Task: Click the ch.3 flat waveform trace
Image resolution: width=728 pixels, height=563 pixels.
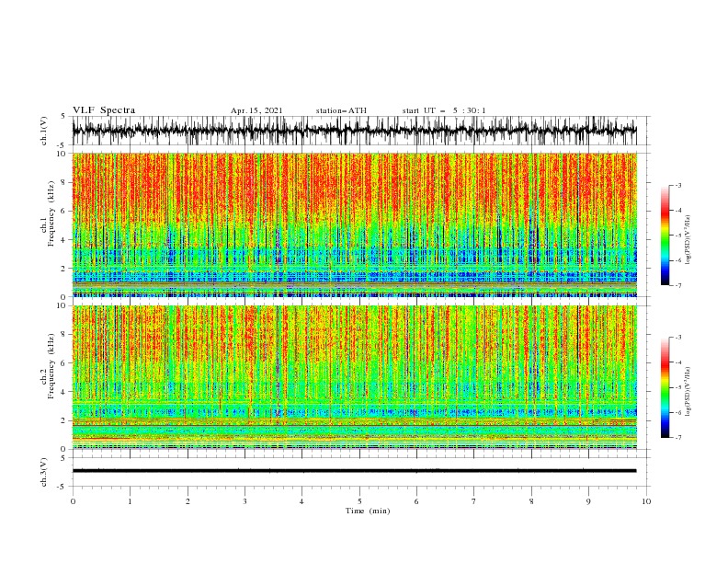Action: tap(355, 471)
